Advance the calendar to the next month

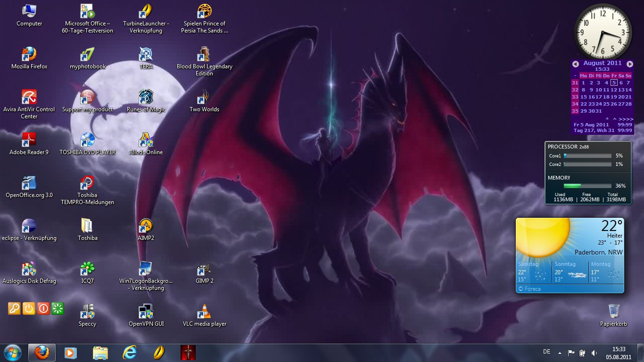pos(629,64)
